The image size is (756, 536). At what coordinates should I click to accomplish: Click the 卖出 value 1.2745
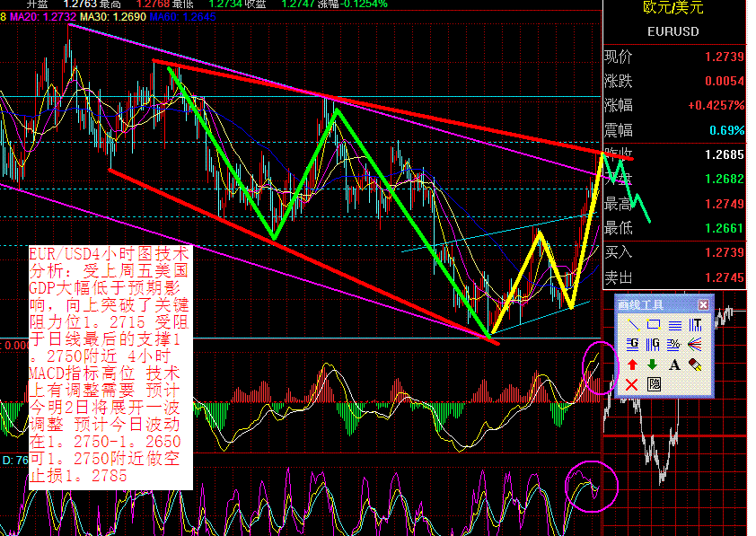pyautogui.click(x=725, y=277)
